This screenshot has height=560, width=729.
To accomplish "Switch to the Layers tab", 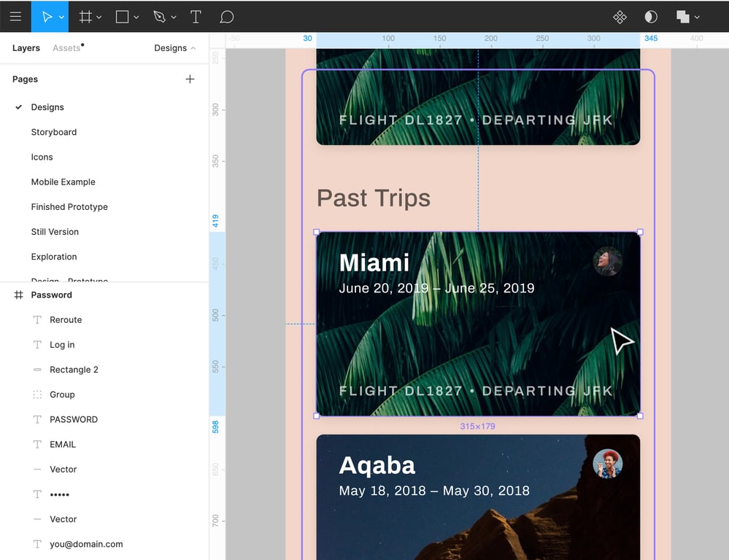I will point(26,48).
